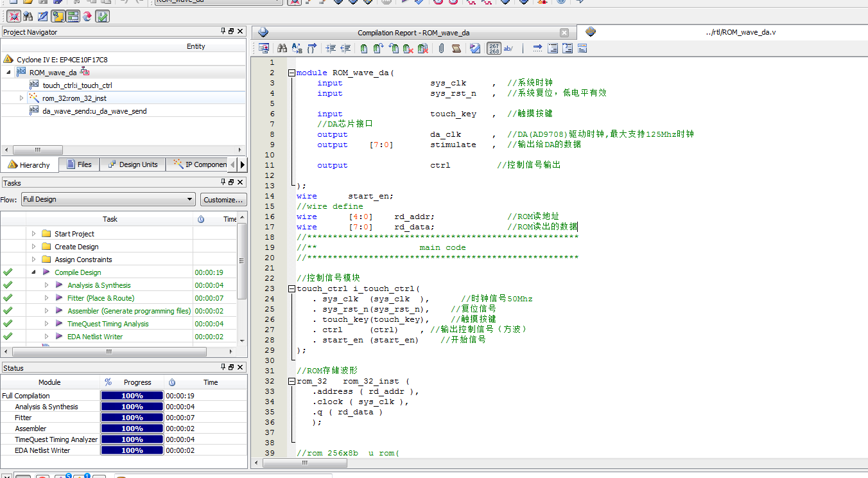868x478 pixels.
Task: Float the Tasks panel window
Action: pyautogui.click(x=232, y=183)
